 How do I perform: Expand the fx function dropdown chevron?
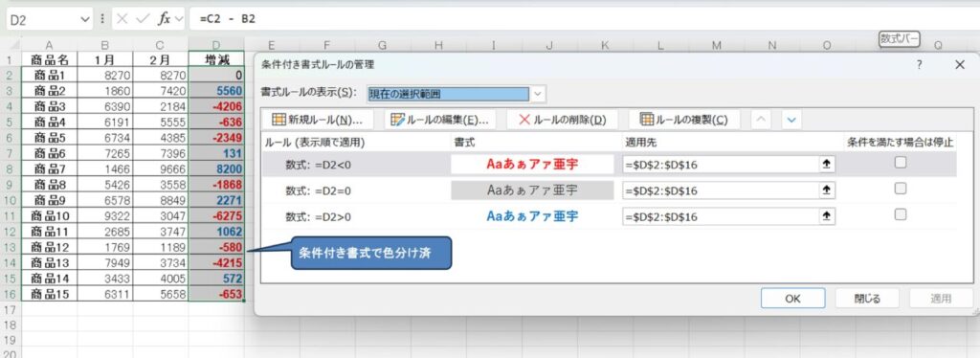pyautogui.click(x=180, y=19)
